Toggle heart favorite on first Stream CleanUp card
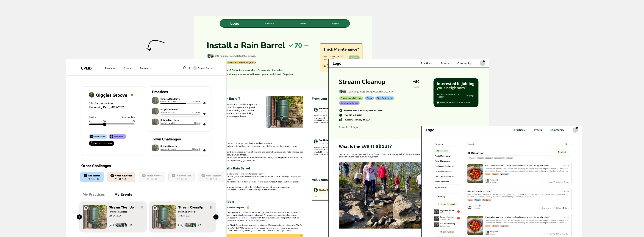Screen dimensions: 644x237 click(x=86, y=208)
